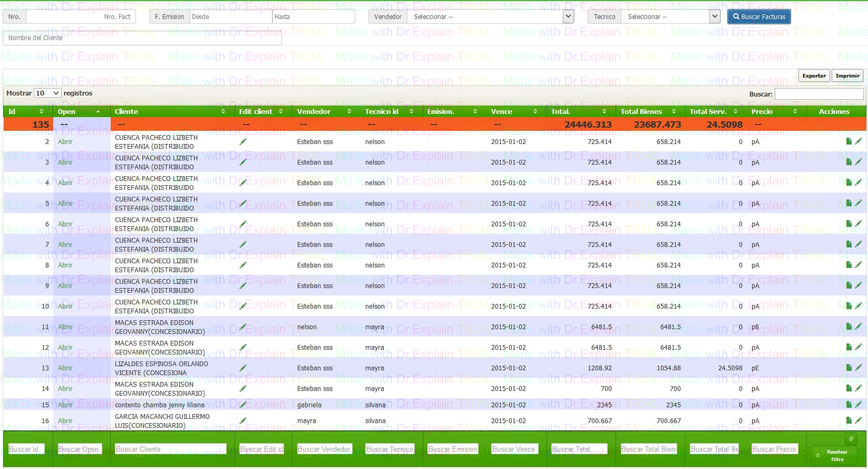Click the refresh icon above Resetear filtro
This screenshot has width=868, height=469.
[x=851, y=438]
